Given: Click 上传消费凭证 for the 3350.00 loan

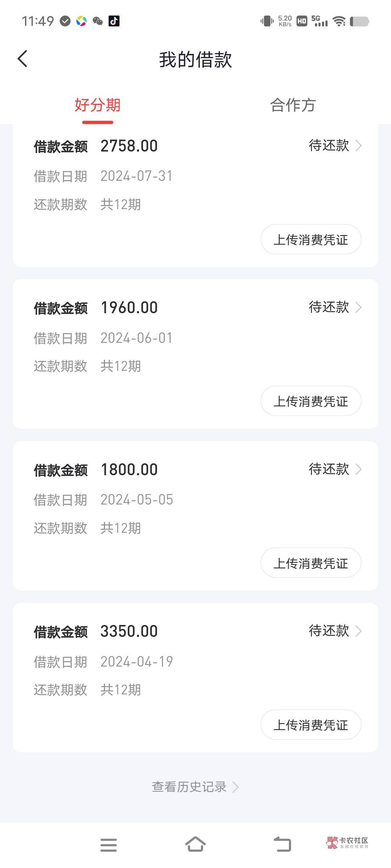Looking at the screenshot, I should [311, 725].
